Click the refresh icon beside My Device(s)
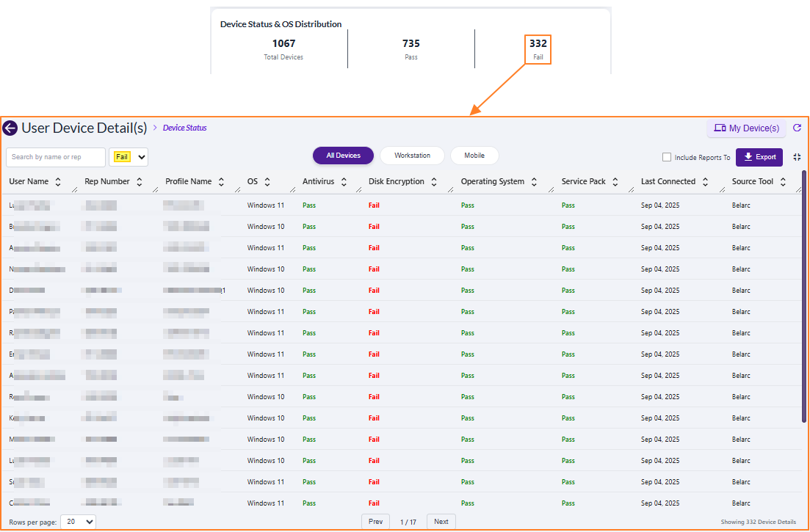Image resolution: width=810 pixels, height=532 pixels. 797,128
